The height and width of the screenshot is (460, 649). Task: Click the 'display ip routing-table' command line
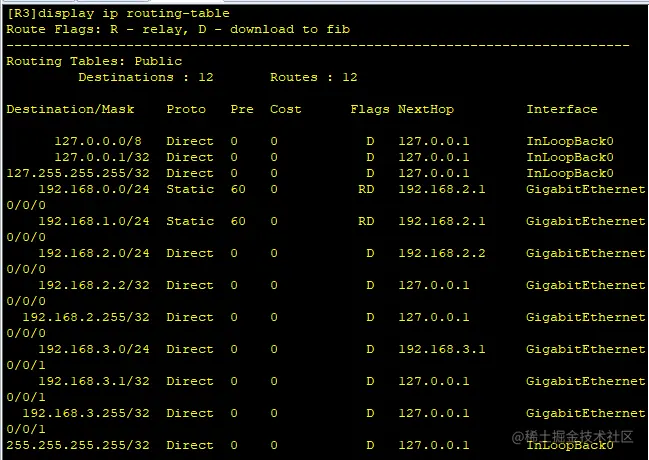tap(118, 13)
